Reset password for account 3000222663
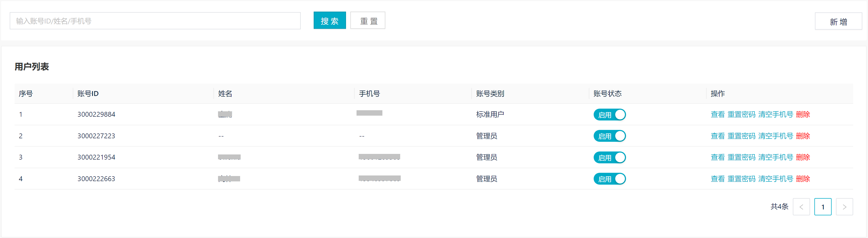 pos(741,179)
